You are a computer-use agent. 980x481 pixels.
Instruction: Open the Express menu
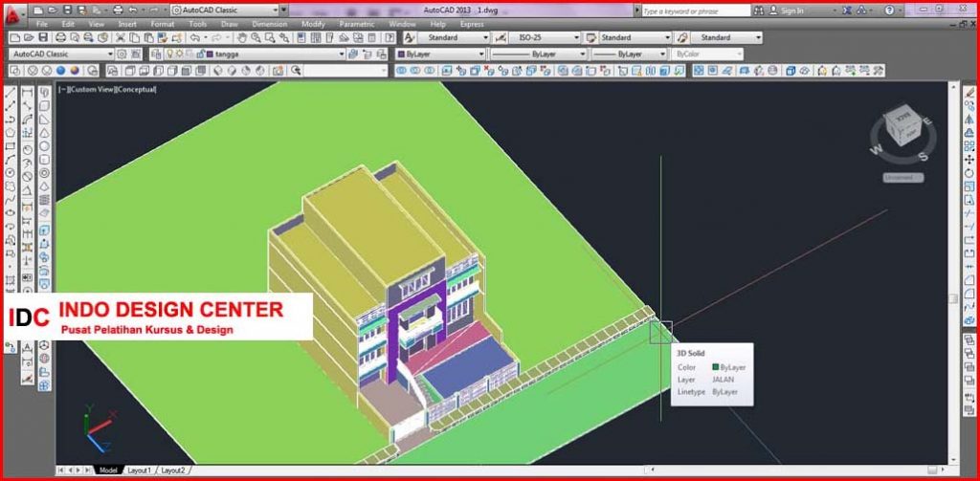click(x=472, y=24)
